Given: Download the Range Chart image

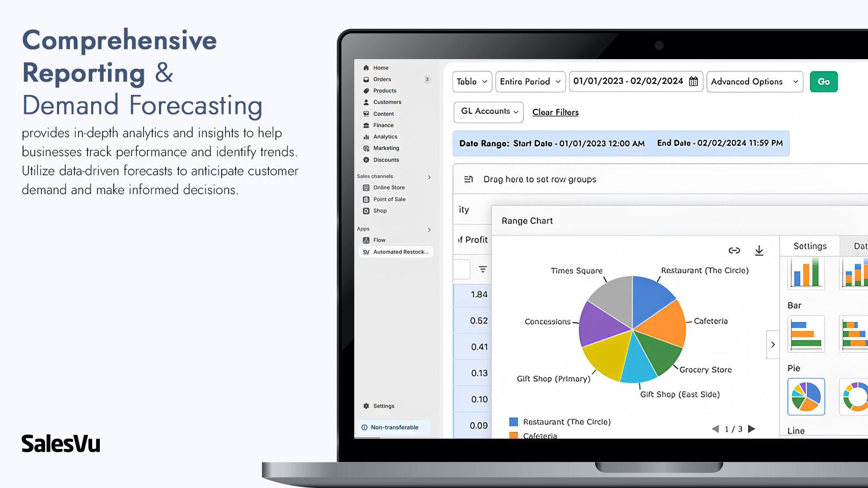Looking at the screenshot, I should click(x=759, y=251).
